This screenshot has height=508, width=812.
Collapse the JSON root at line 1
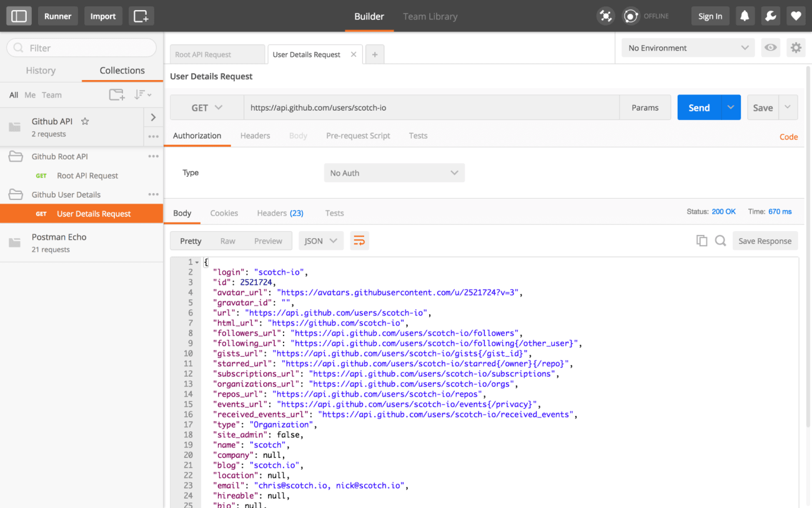197,262
